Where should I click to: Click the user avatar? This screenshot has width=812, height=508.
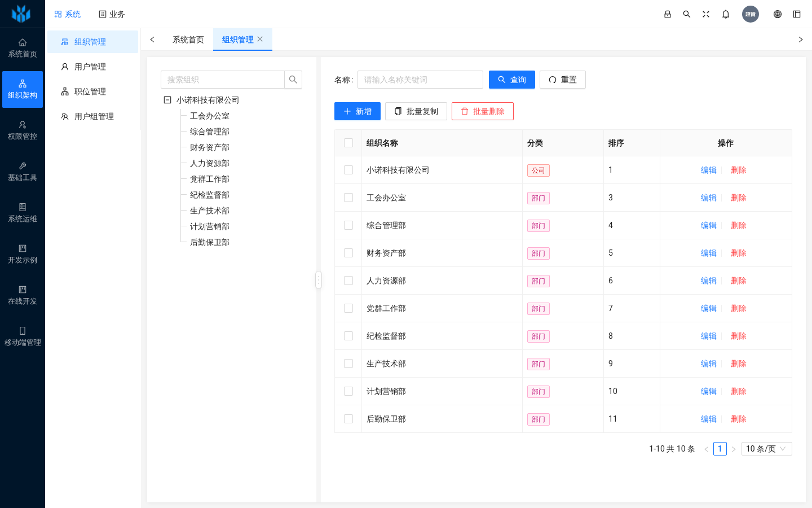(751, 14)
